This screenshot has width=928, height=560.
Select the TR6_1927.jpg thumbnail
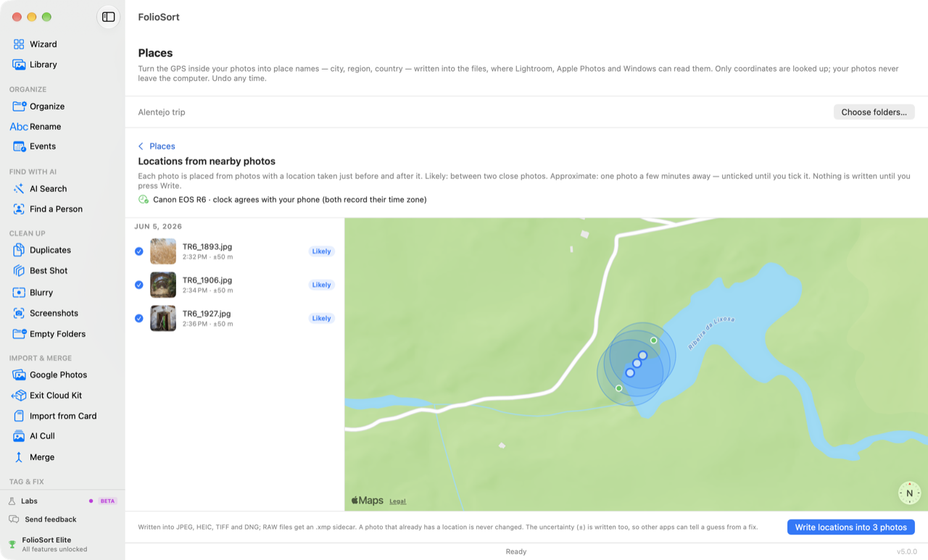click(x=163, y=318)
